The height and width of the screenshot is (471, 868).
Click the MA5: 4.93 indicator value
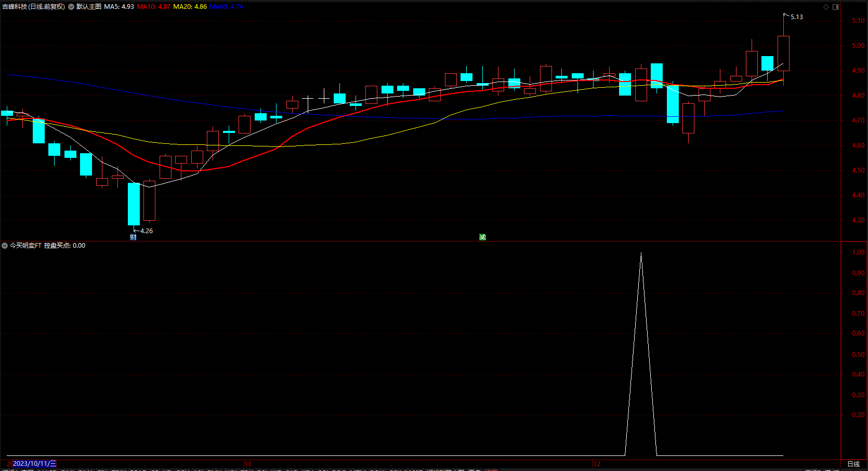[x=119, y=7]
